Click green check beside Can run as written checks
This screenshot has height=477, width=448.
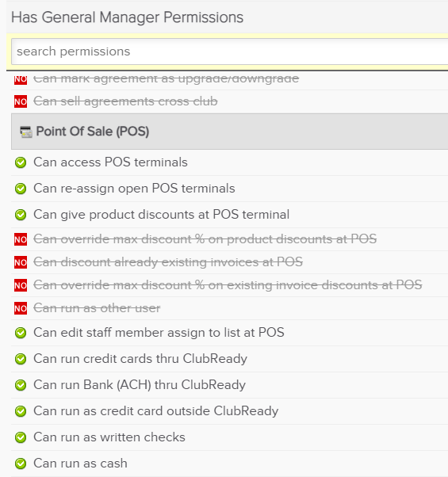(x=21, y=437)
